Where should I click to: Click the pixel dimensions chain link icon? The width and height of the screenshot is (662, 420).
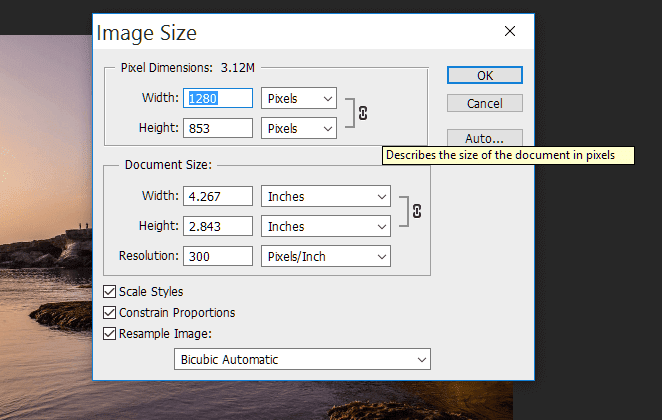pyautogui.click(x=363, y=113)
